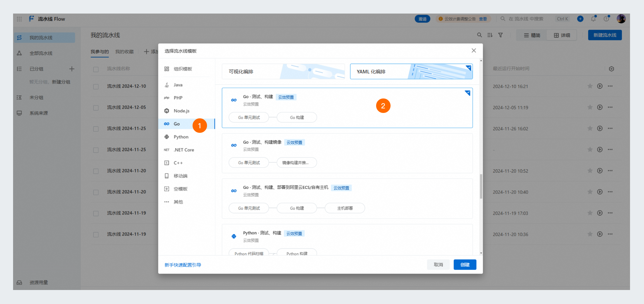This screenshot has height=304, width=644.
Task: Tick the checkbox for 流水线 2024-11-20 run 10:52
Action: [x=96, y=171]
